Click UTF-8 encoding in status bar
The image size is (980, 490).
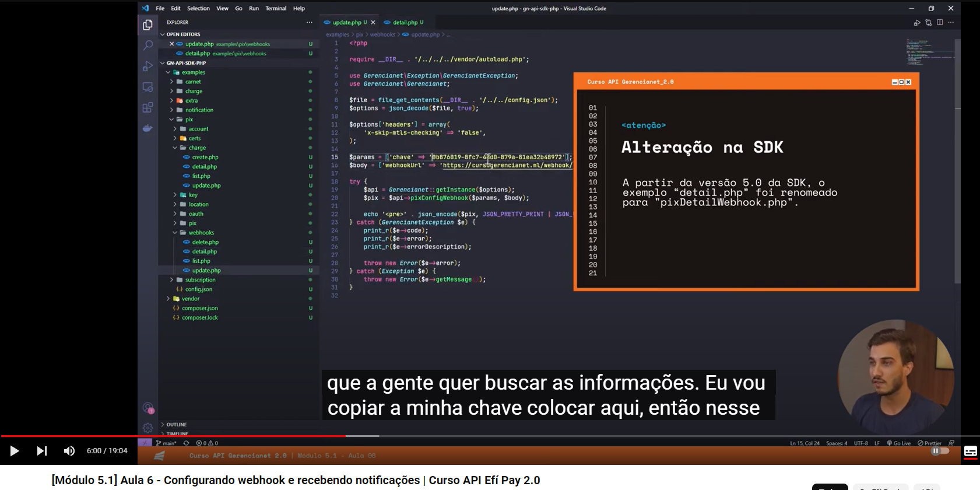(x=861, y=443)
